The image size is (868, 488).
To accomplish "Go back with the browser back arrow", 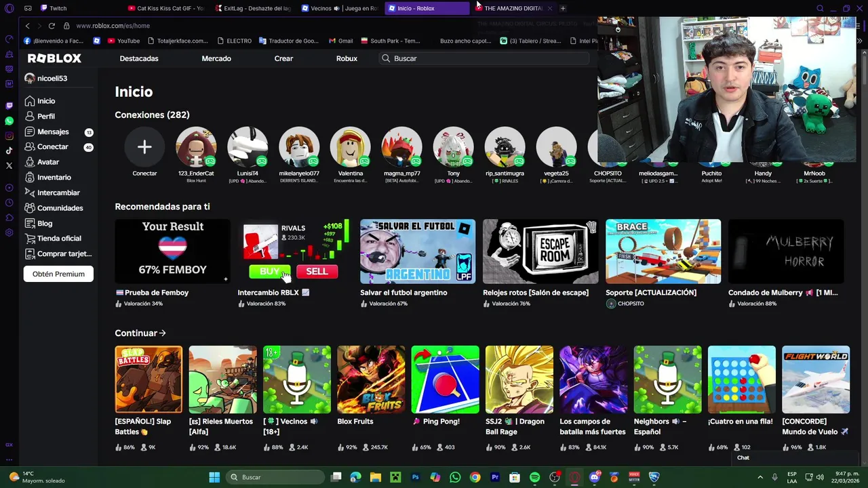I will tap(27, 26).
